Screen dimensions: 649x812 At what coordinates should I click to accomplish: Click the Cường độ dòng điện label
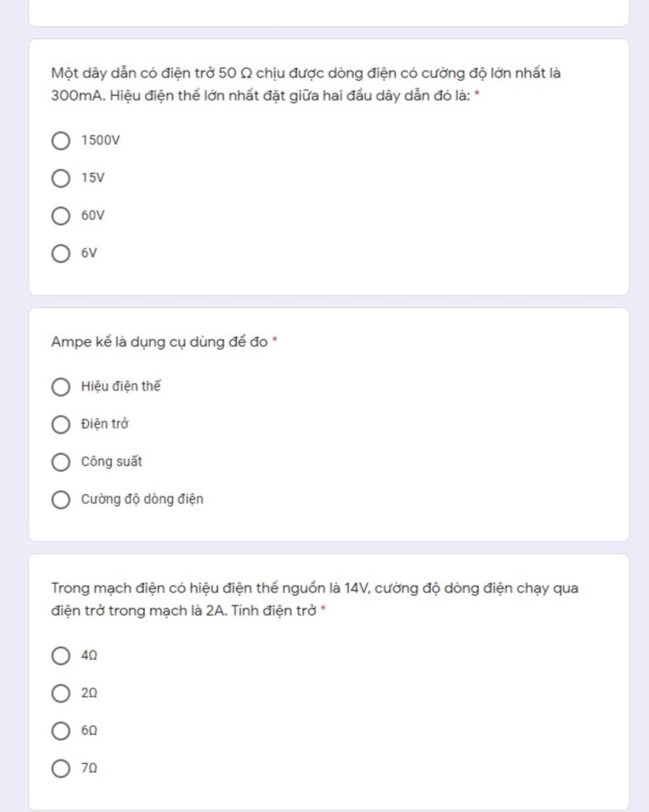142,500
